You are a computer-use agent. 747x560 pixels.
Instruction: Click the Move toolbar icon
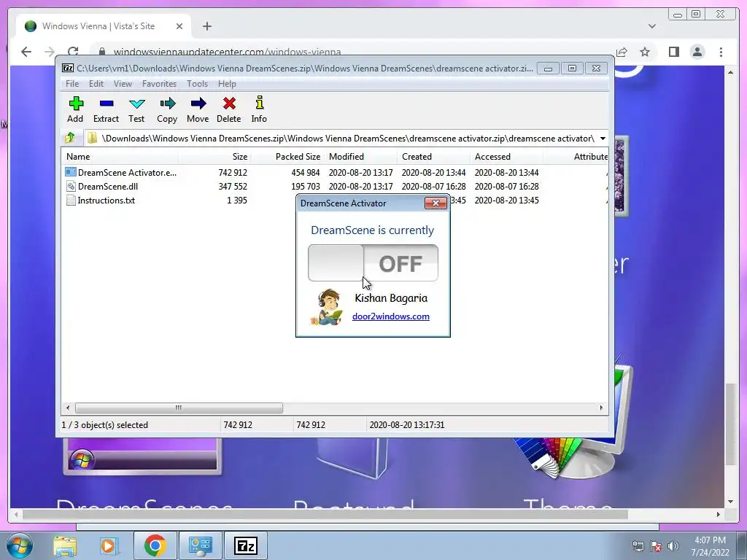click(x=198, y=104)
